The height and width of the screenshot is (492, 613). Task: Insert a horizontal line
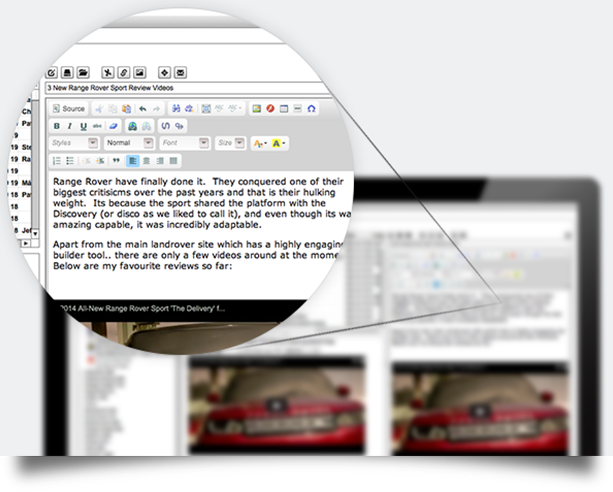point(298,109)
